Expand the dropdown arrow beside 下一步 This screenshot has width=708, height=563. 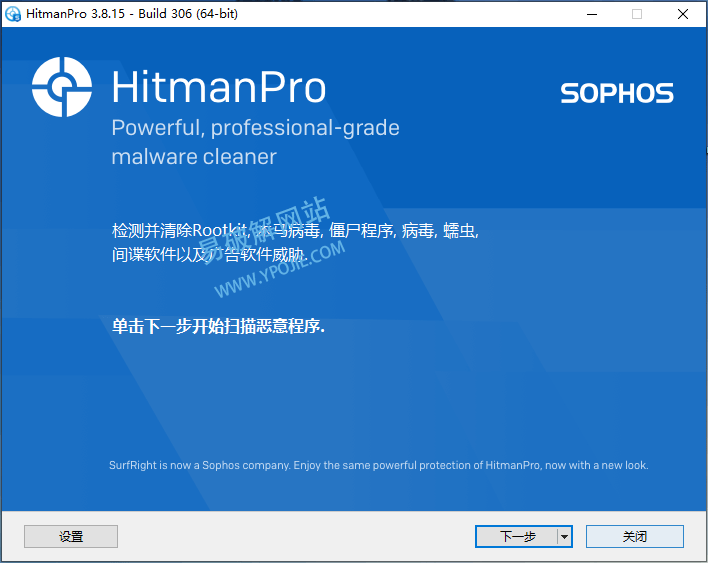pos(564,536)
